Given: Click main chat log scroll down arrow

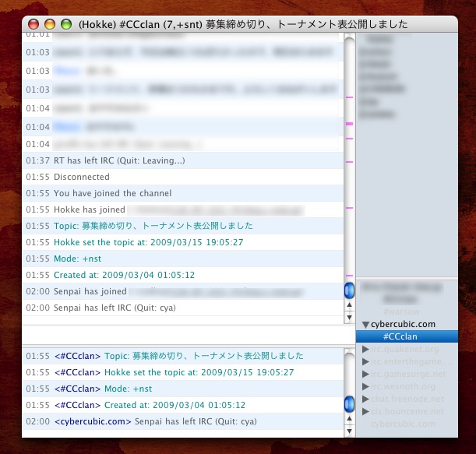Looking at the screenshot, I should click(x=349, y=318).
